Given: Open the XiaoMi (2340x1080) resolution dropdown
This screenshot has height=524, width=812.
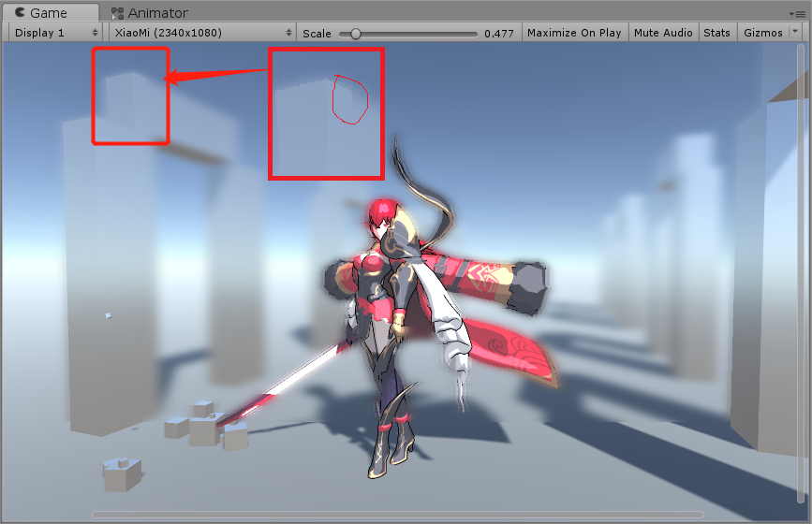Looking at the screenshot, I should click(202, 33).
